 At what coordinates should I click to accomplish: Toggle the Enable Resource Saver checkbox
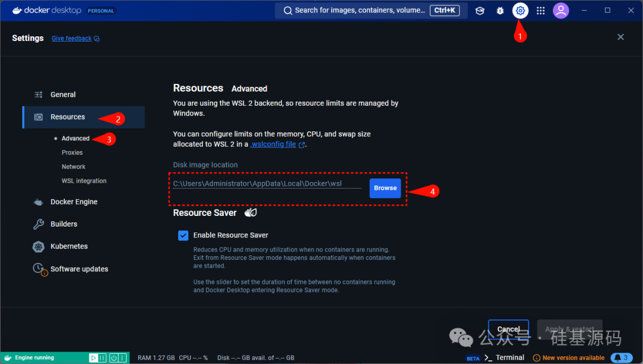pos(183,236)
